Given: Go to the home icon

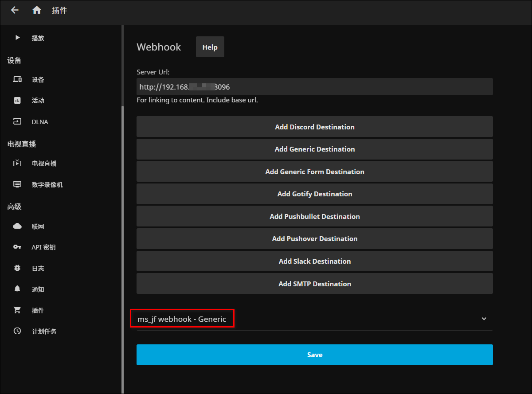Looking at the screenshot, I should point(37,10).
